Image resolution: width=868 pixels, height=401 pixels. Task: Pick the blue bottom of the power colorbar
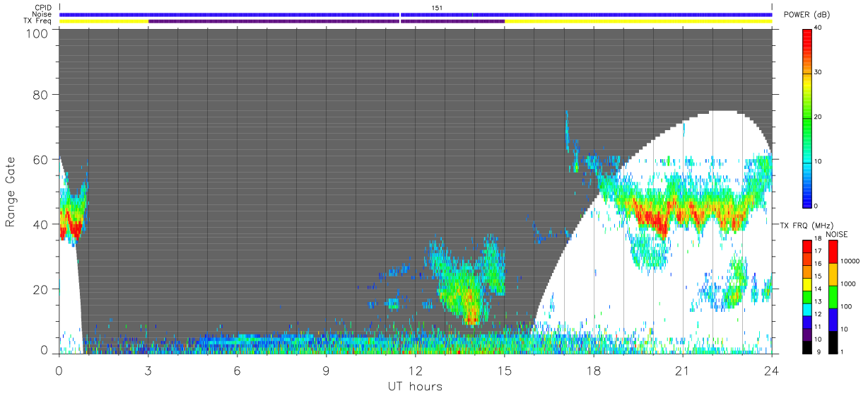[x=807, y=201]
